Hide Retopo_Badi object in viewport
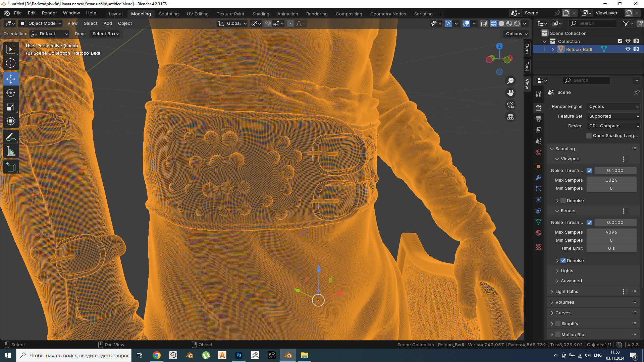The height and width of the screenshot is (362, 644). click(x=628, y=49)
